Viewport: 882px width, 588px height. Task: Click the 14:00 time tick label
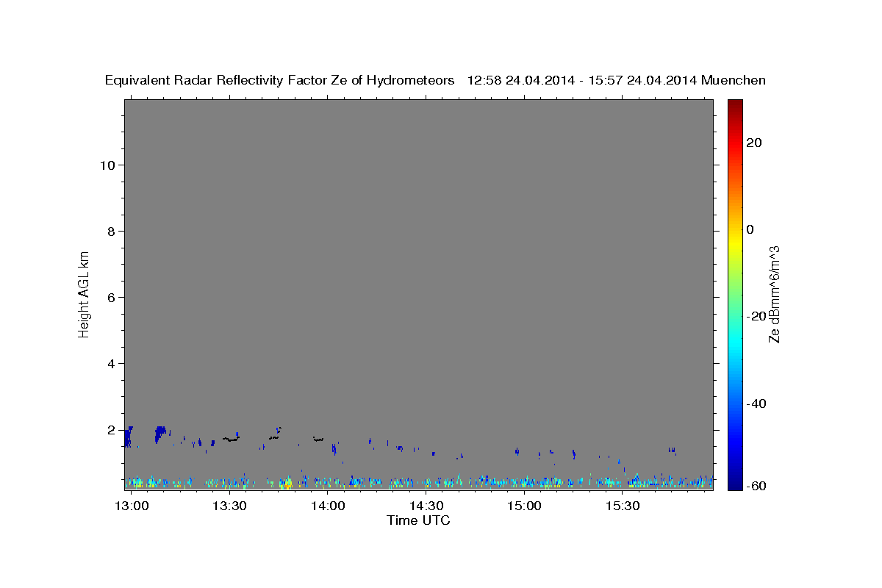click(x=327, y=506)
